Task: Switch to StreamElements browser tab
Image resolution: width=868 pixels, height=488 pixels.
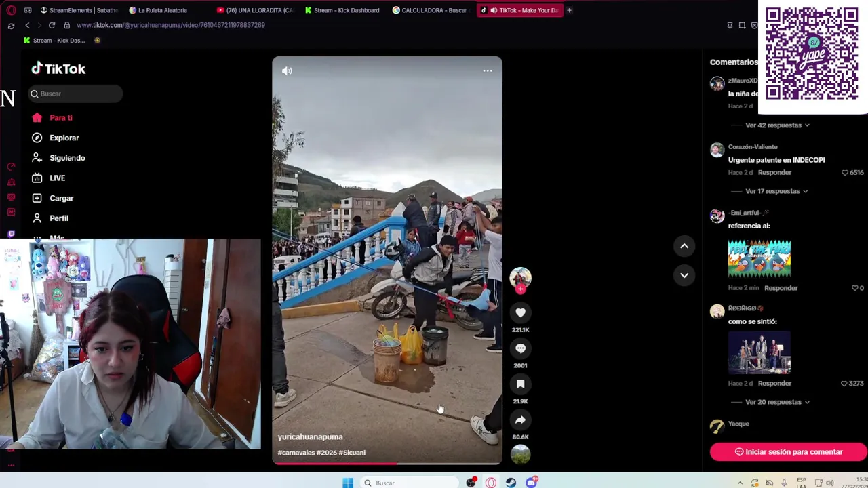Action: click(x=79, y=10)
